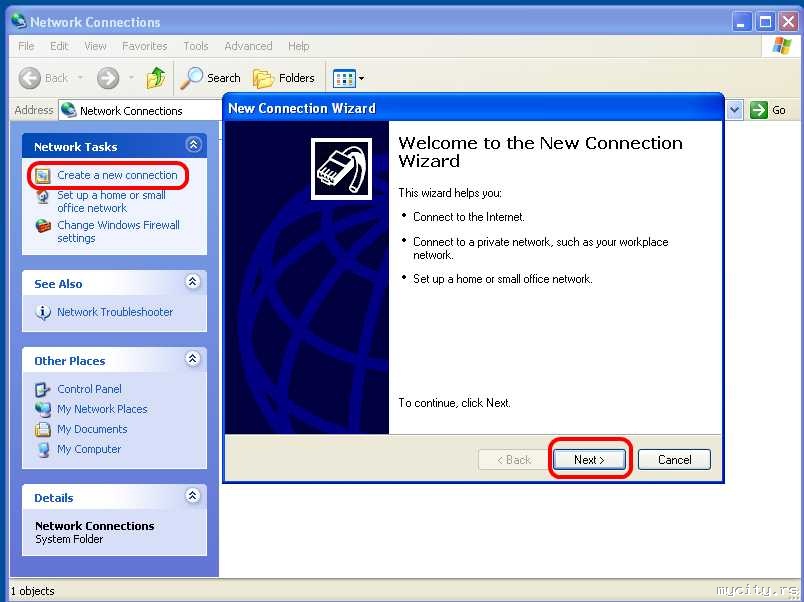Viewport: 804px width, 602px height.
Task: Click the home network setup icon
Action: pyautogui.click(x=43, y=196)
